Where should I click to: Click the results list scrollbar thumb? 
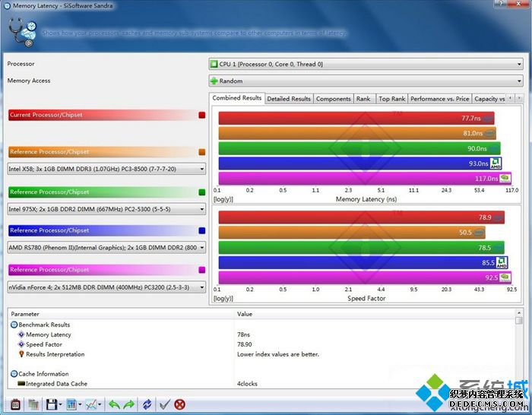point(519,321)
